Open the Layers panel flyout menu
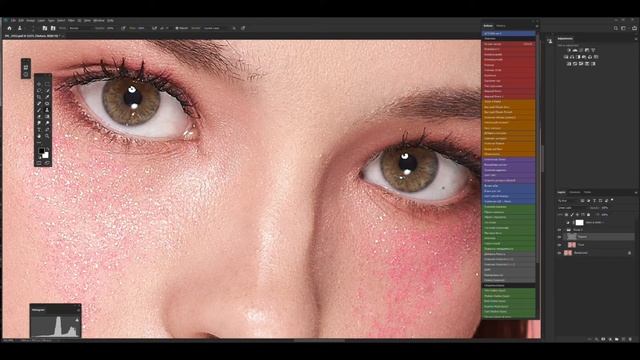 (x=636, y=193)
